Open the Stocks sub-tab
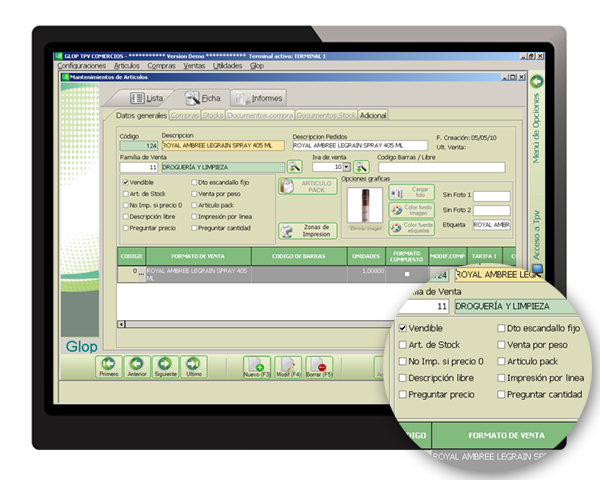This screenshot has width=600, height=480. pos(213,115)
